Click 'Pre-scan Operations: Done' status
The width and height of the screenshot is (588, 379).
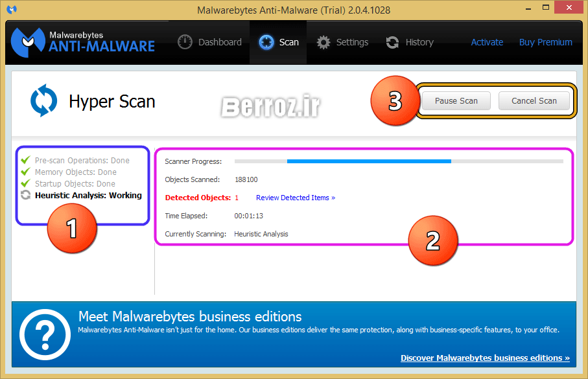[82, 161]
